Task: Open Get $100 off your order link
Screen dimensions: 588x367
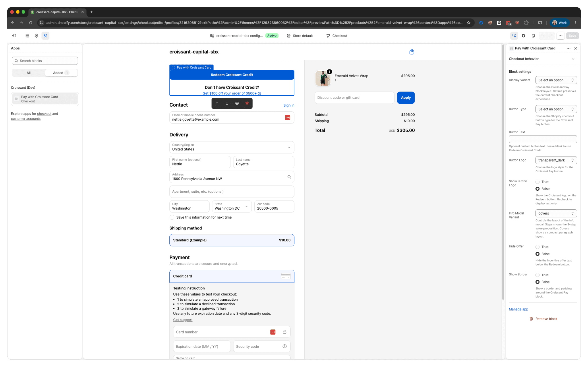Action: (x=229, y=94)
